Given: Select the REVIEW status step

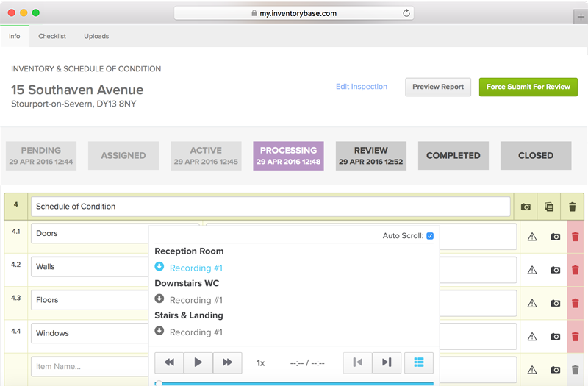Looking at the screenshot, I should tap(371, 156).
